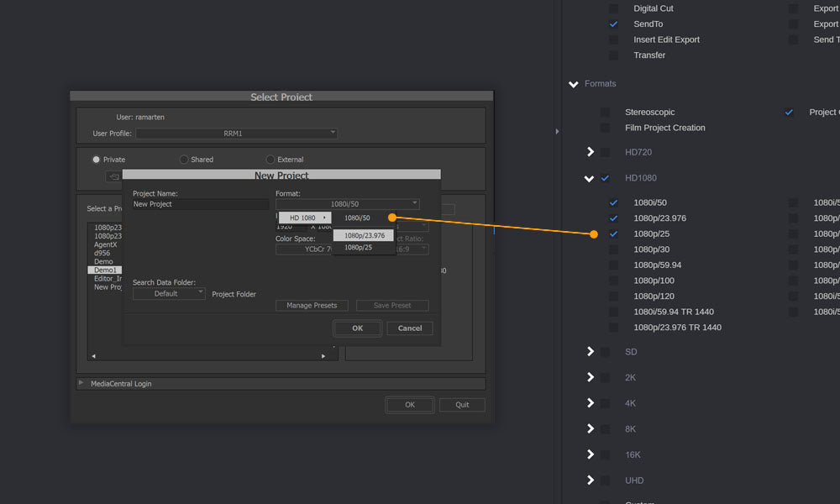Click the Project Name text field

click(x=200, y=204)
